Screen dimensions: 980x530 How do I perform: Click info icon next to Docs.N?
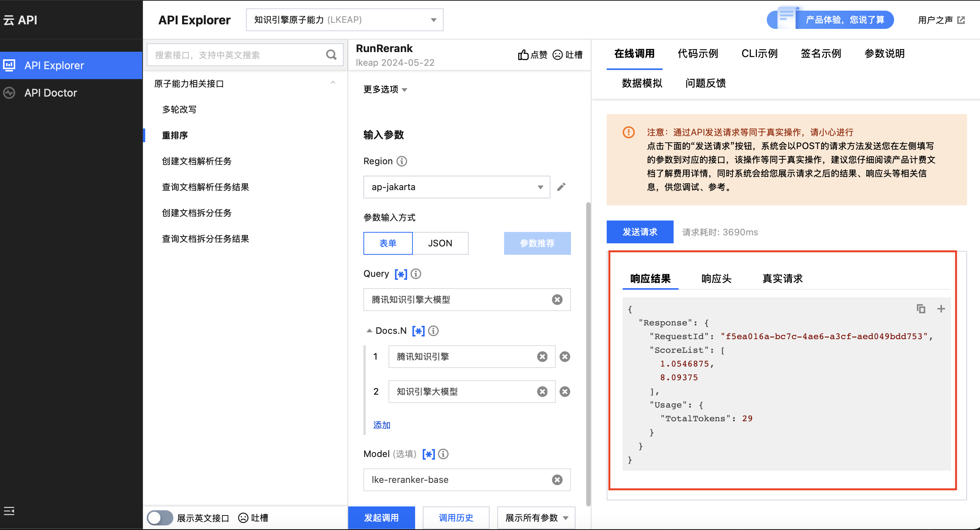(433, 331)
